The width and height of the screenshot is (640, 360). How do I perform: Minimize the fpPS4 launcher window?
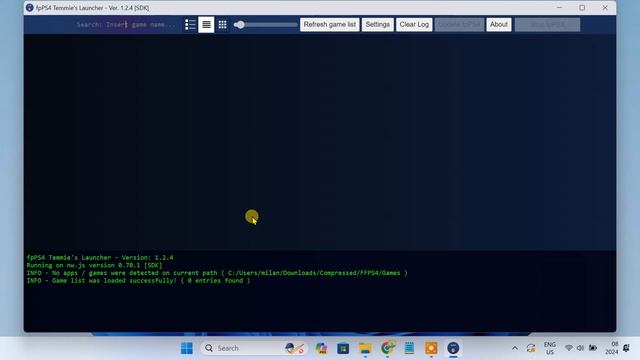click(x=560, y=8)
